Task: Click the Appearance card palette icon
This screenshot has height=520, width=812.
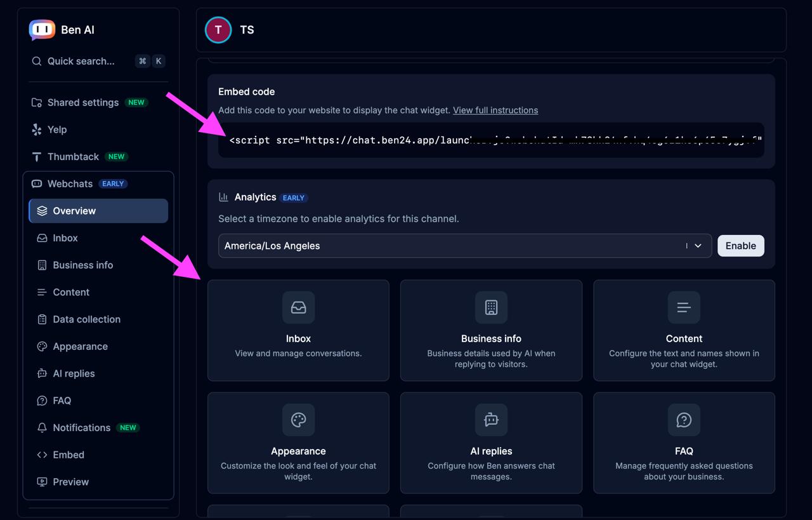Action: point(298,420)
